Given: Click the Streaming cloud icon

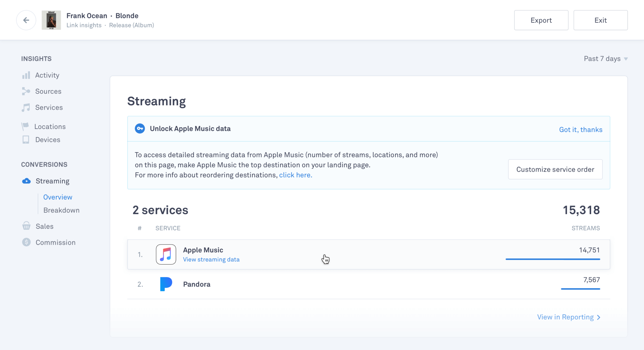Looking at the screenshot, I should click(26, 181).
